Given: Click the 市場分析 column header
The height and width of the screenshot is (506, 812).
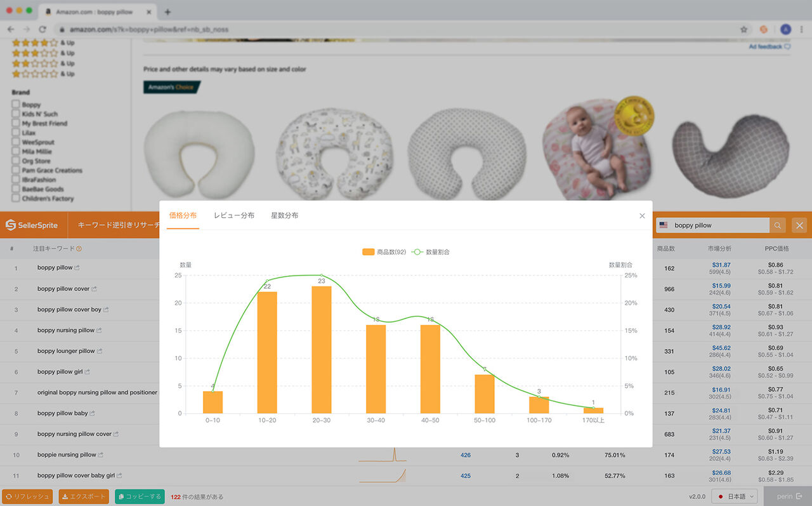Looking at the screenshot, I should pos(719,248).
